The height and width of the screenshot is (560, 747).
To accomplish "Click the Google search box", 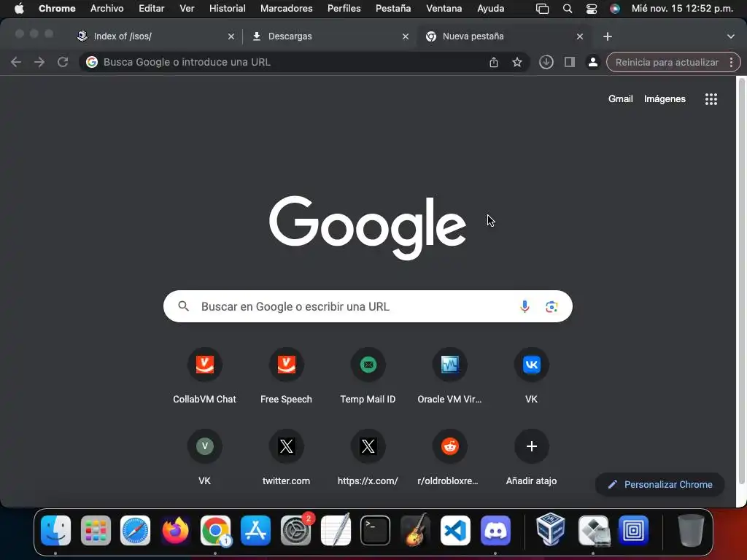I will tap(368, 306).
